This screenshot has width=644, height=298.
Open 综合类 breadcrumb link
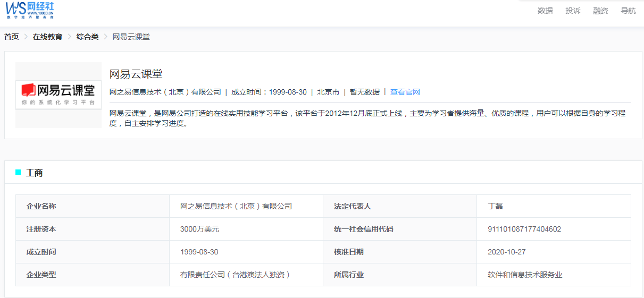(87, 37)
